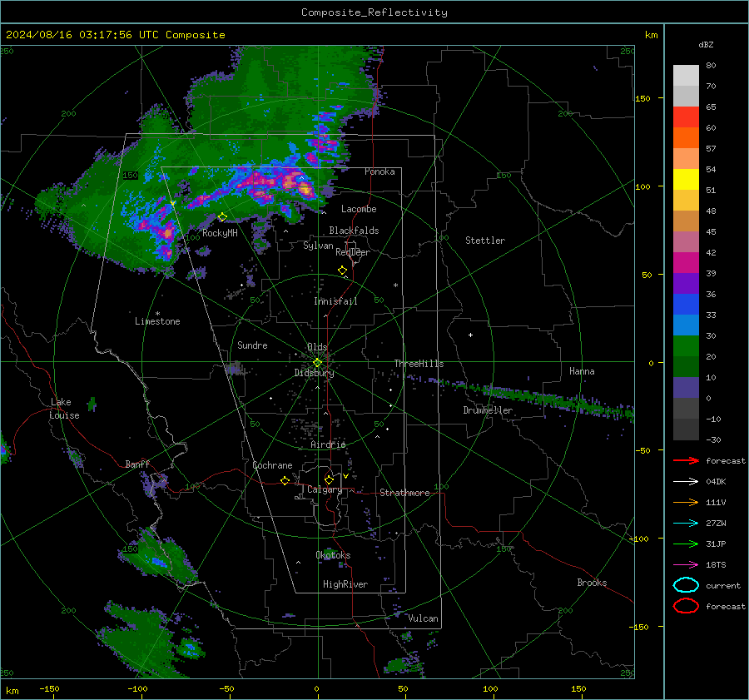Click the Okotoks town label

point(333,555)
